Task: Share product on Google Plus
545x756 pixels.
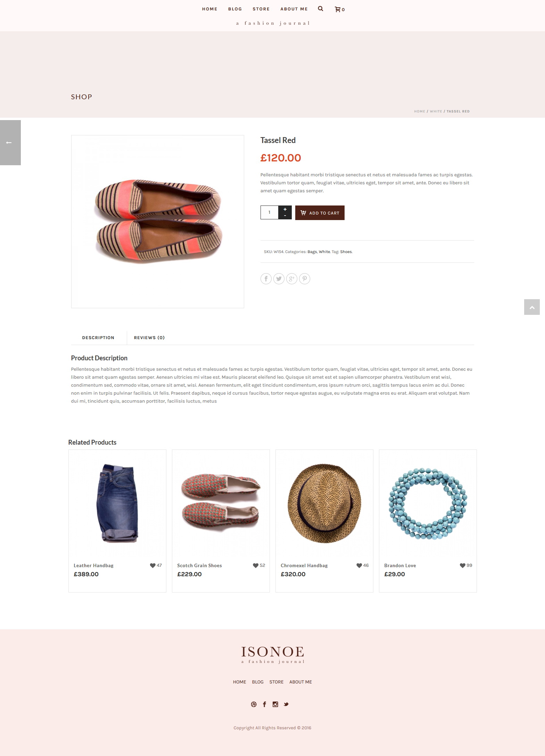Action: pyautogui.click(x=292, y=279)
